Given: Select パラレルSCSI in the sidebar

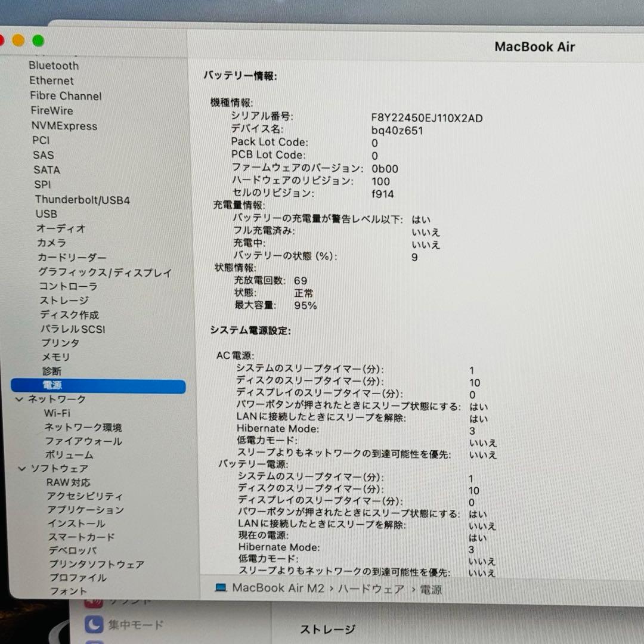Looking at the screenshot, I should (73, 329).
